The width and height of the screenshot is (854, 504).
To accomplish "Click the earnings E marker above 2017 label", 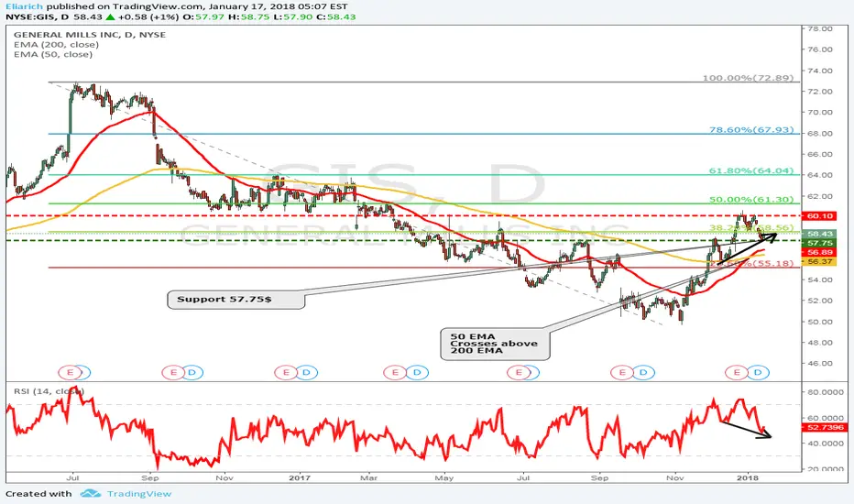I will (x=285, y=373).
